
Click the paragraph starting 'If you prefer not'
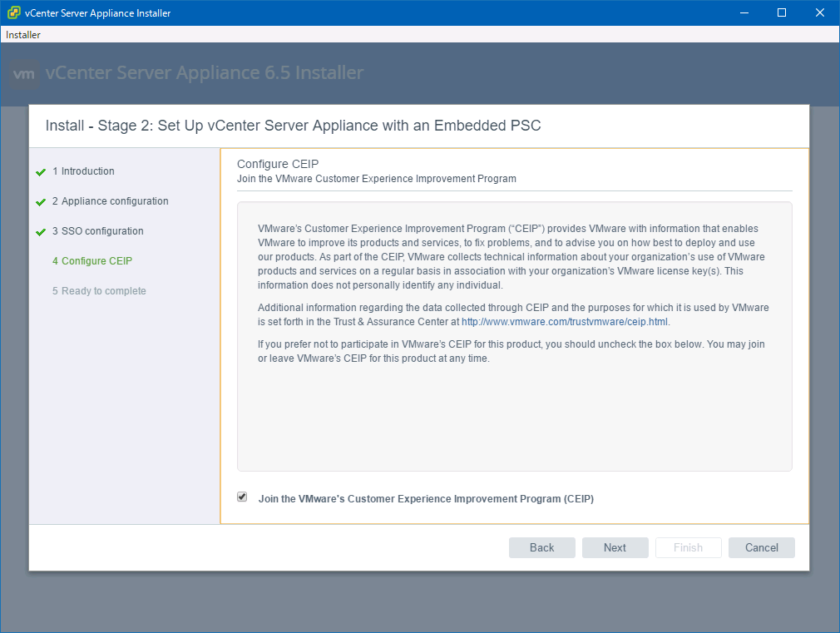pyautogui.click(x=511, y=351)
